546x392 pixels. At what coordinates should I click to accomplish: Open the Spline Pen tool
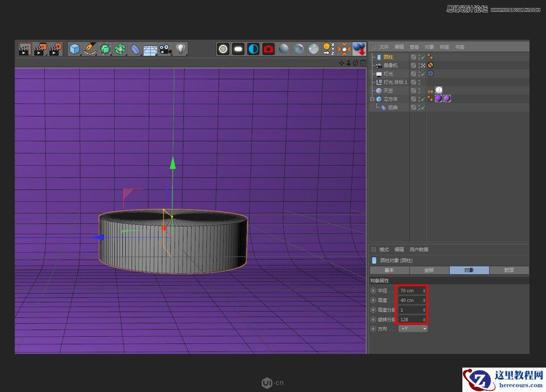[x=89, y=49]
